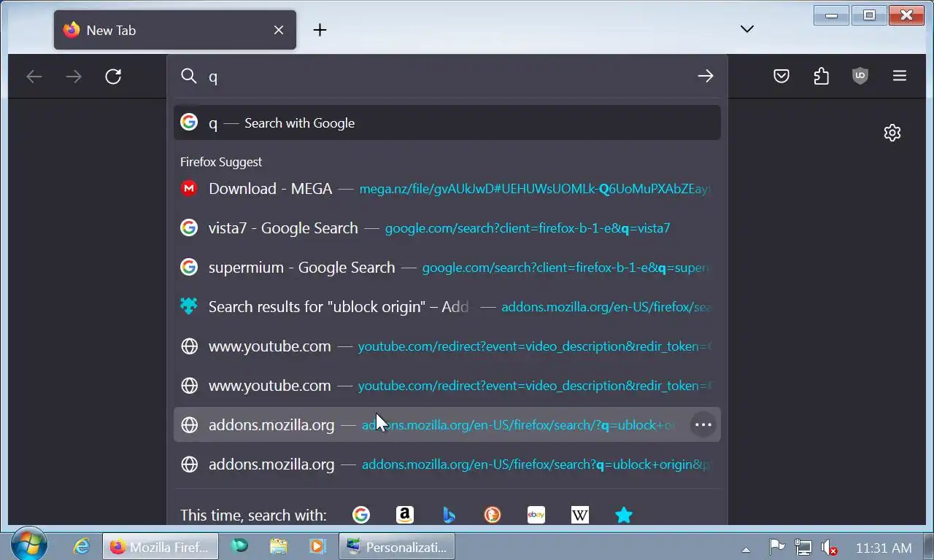Open result options for highlighted addons.mozilla.org row
This screenshot has width=934, height=560.
pyautogui.click(x=703, y=424)
